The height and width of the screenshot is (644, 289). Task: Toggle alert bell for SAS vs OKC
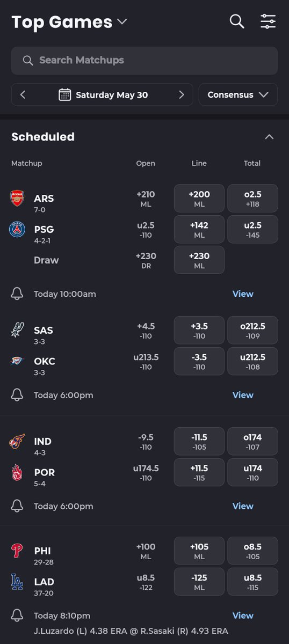17,395
